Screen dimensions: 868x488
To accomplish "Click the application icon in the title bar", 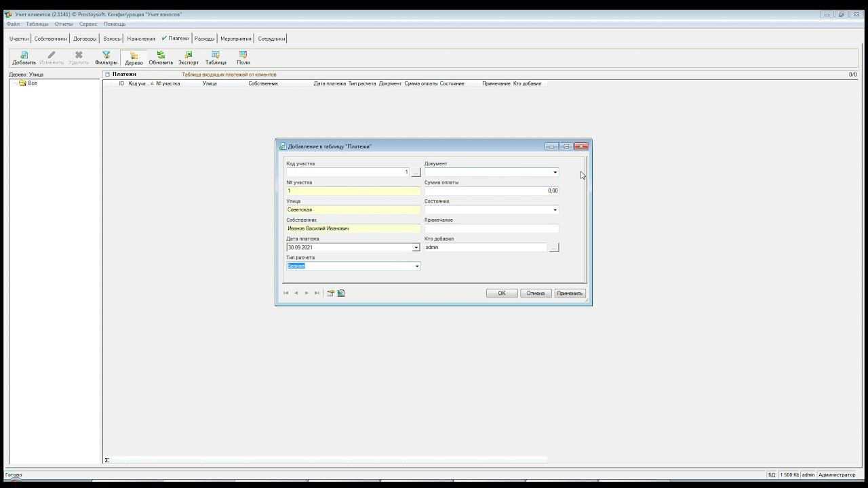I will 8,14.
